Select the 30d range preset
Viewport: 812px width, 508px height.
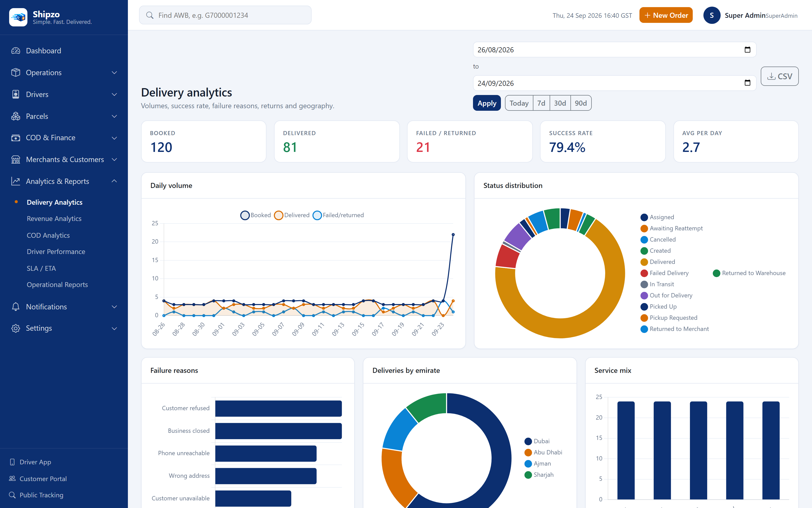point(560,103)
